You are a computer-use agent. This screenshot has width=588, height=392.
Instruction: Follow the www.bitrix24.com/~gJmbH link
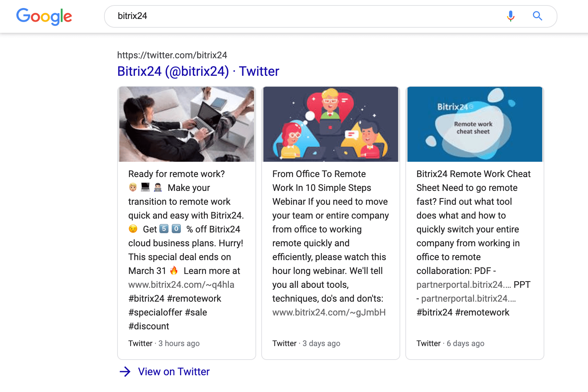click(329, 312)
